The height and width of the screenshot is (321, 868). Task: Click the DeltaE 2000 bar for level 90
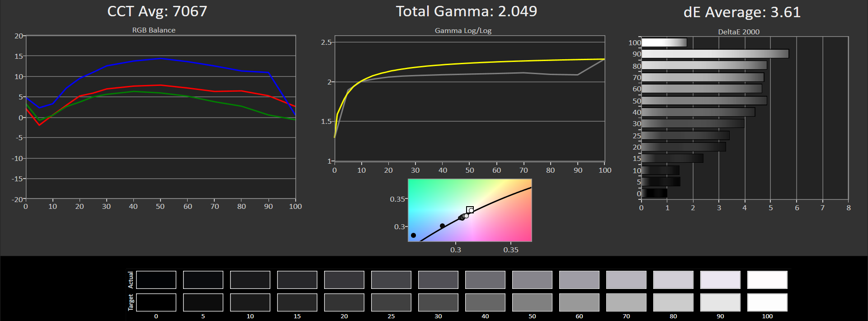coord(715,54)
